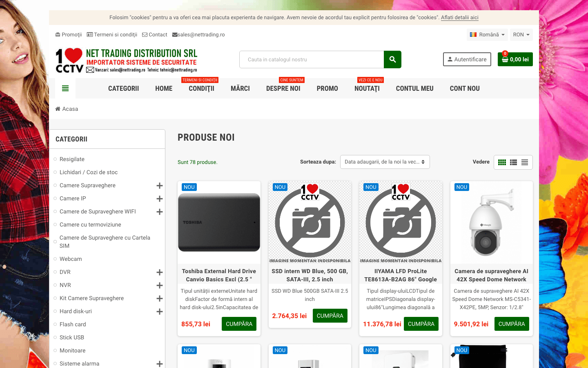
Task: Open Camere de Supraveghere cu Cartela SIM
Action: [105, 242]
